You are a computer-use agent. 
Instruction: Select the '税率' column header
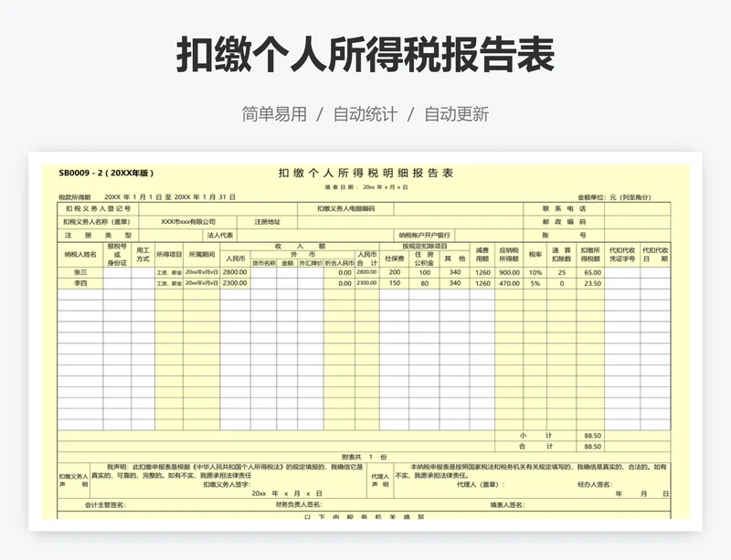coord(535,255)
